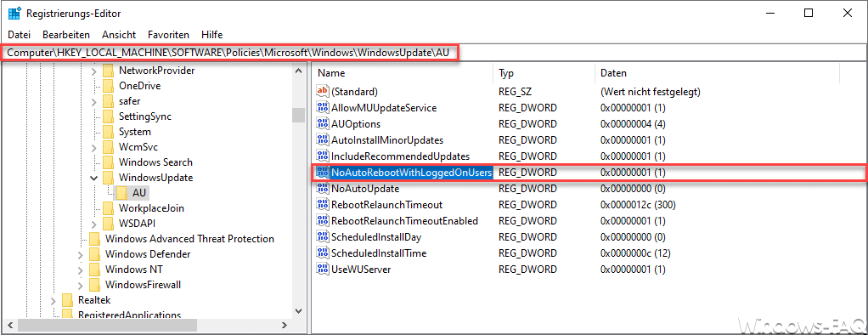Click the AllowMUUpdateService DWORD icon
This screenshot has width=868, height=335.
322,108
